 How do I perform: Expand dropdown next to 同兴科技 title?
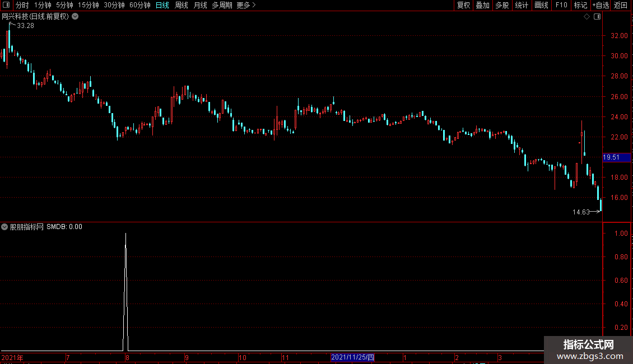tap(75, 17)
